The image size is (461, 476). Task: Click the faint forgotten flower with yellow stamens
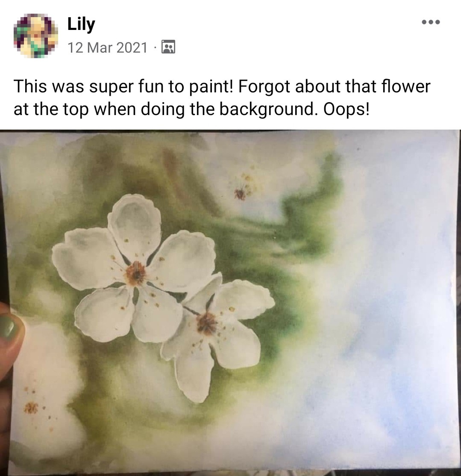[x=245, y=187]
